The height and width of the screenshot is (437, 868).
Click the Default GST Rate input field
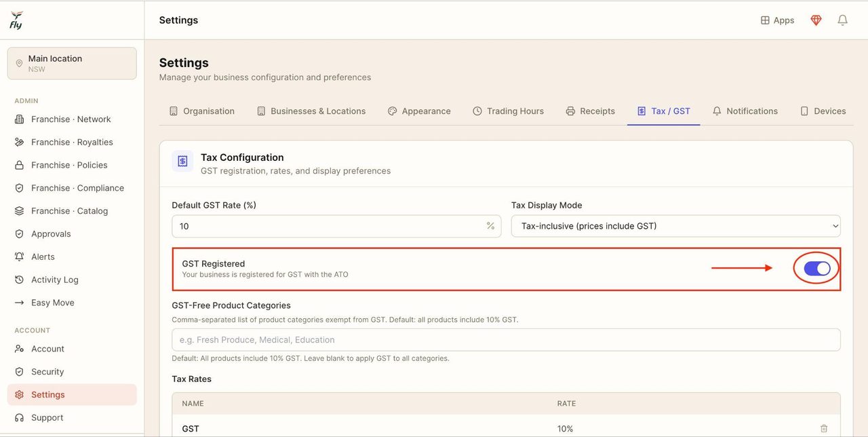click(336, 226)
